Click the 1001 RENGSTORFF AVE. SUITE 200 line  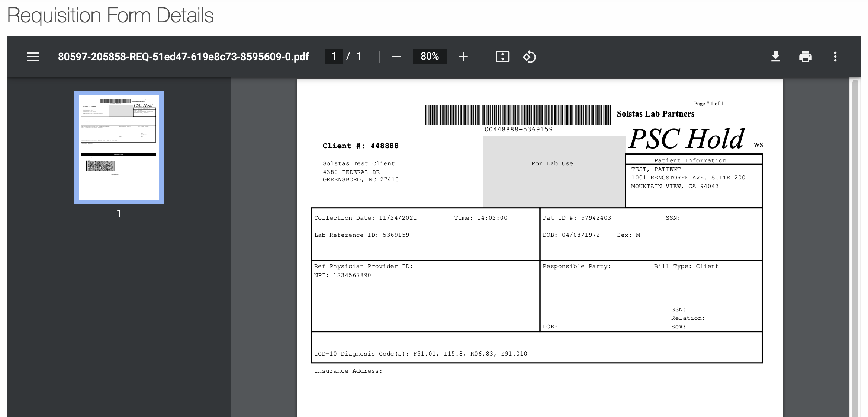[x=688, y=178]
